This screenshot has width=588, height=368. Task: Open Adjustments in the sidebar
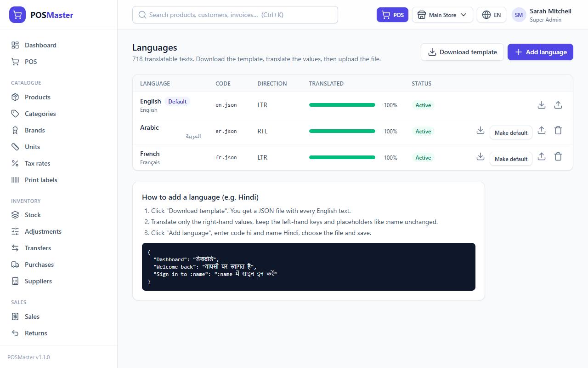click(59, 231)
